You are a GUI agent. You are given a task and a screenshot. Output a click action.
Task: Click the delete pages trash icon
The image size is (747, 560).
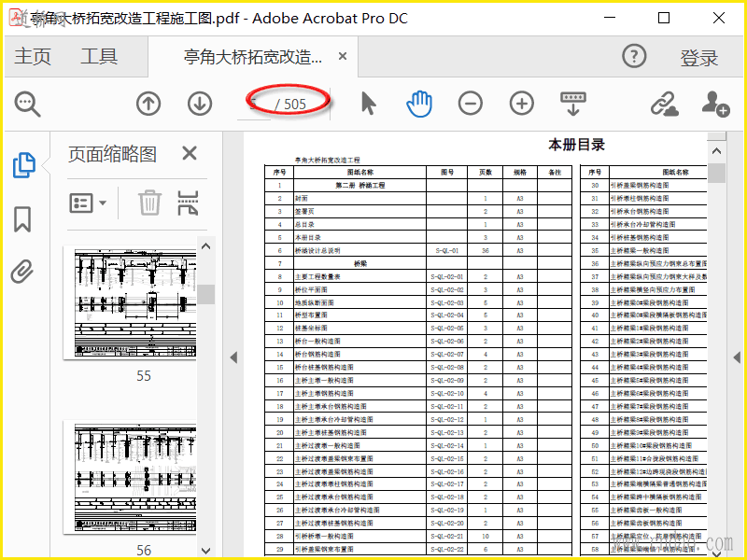click(x=150, y=203)
